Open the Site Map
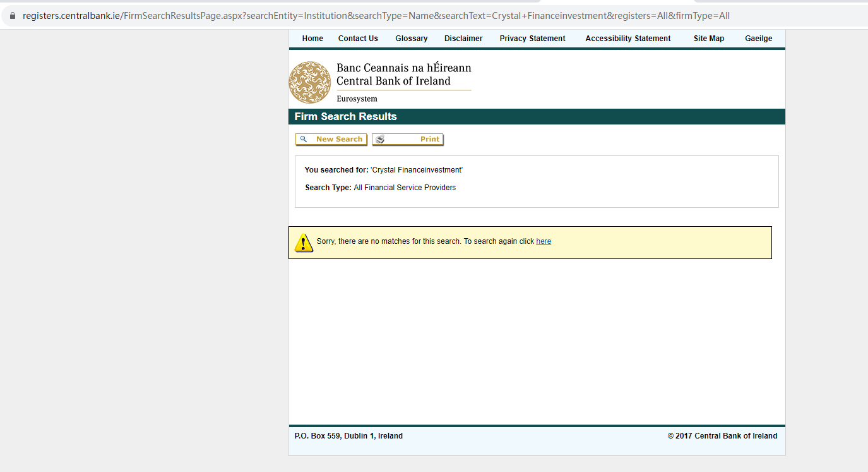 pos(709,39)
